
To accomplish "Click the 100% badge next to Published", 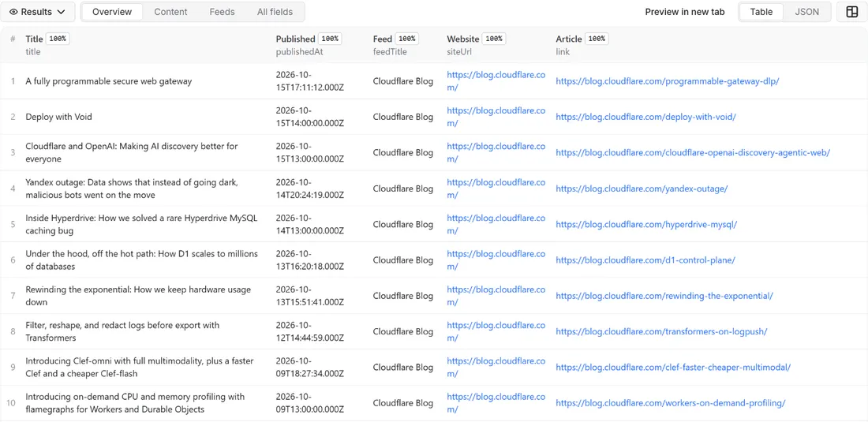I will click(330, 39).
